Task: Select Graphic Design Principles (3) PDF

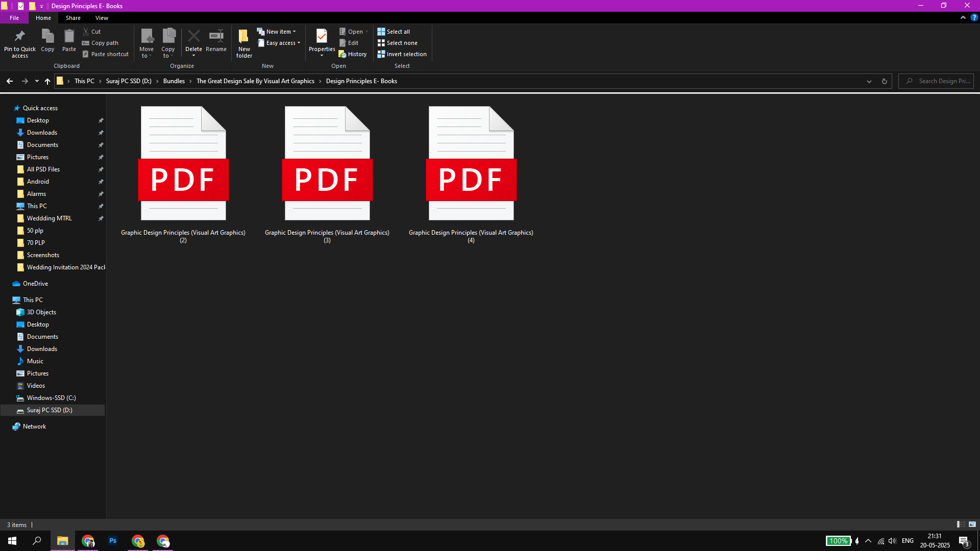Action: (x=327, y=174)
